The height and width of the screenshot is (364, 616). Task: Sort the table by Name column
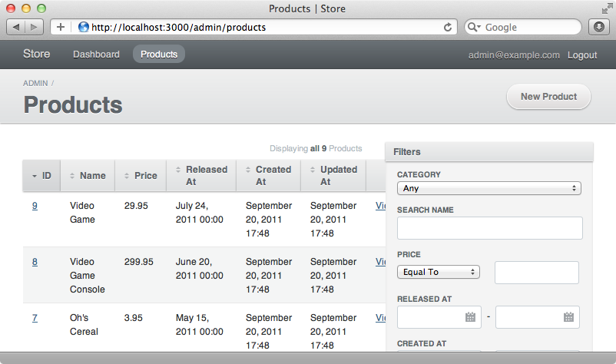coord(88,176)
